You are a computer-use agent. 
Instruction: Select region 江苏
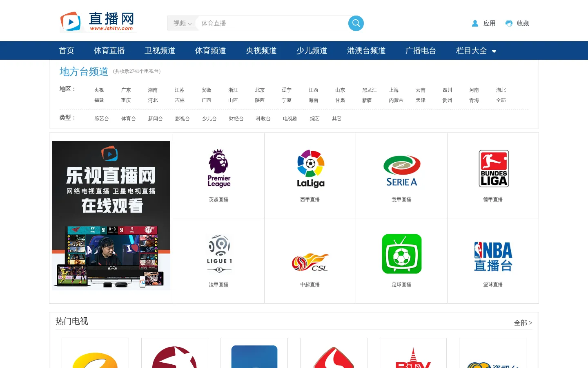coord(179,90)
